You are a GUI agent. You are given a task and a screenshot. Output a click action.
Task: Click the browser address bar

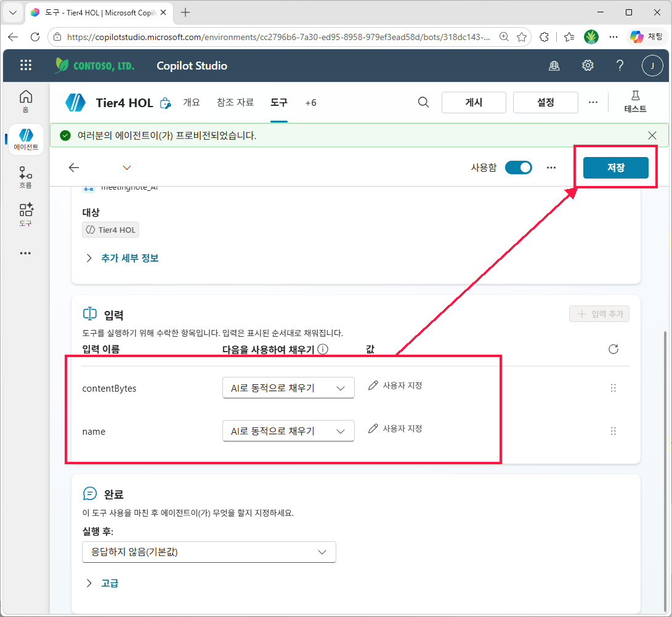pos(278,38)
